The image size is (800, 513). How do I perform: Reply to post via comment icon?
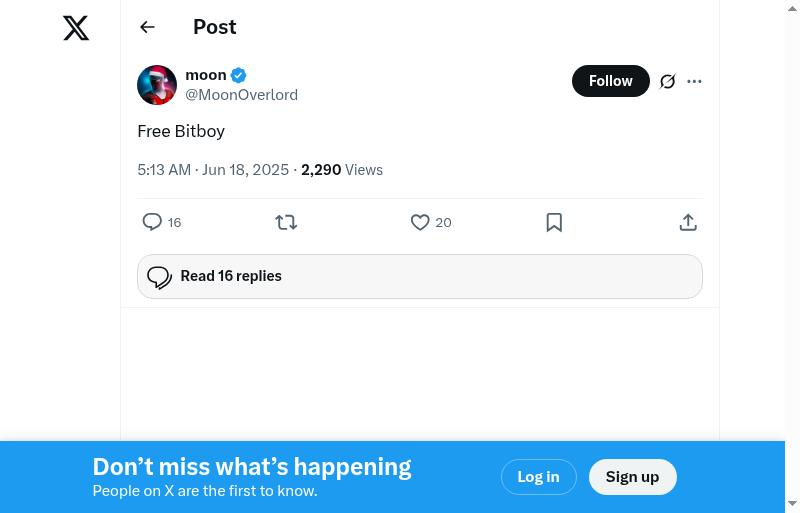coord(152,222)
